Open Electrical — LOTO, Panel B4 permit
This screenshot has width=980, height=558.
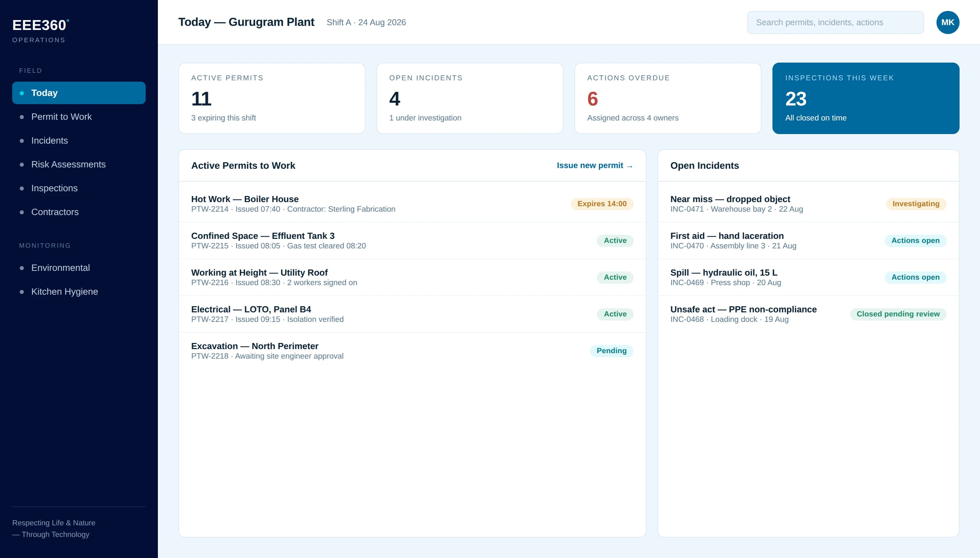412,314
